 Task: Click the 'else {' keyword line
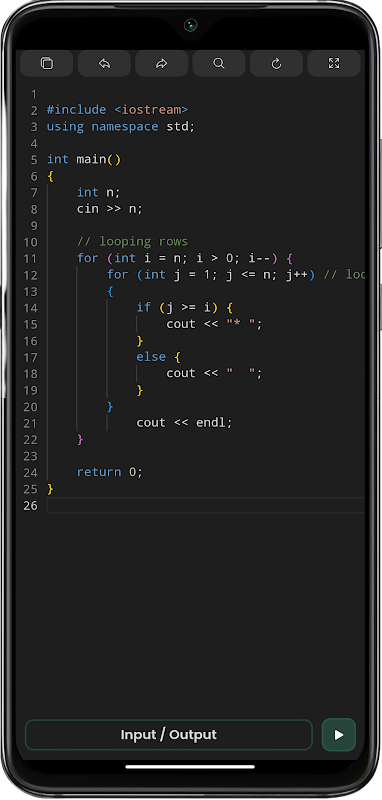point(159,357)
